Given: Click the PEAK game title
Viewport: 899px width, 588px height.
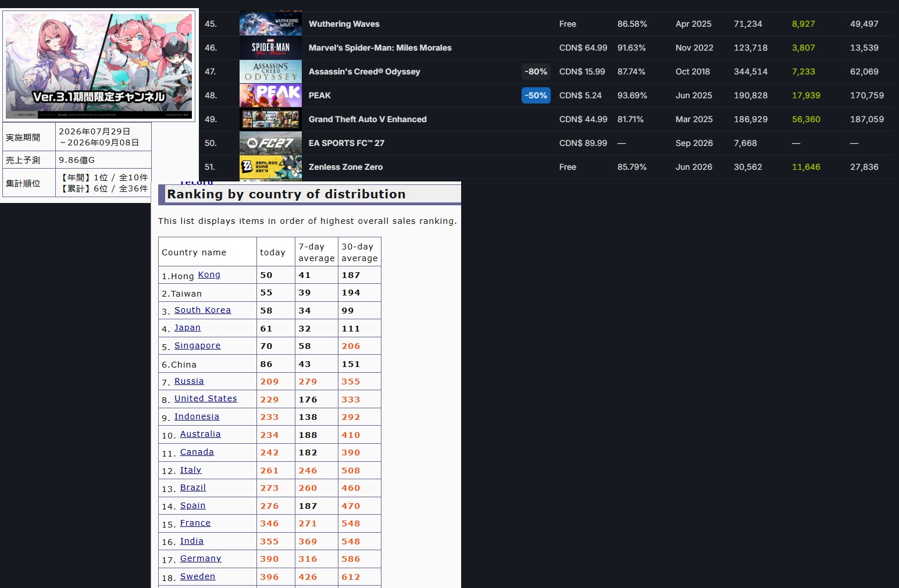Looking at the screenshot, I should pos(319,95).
